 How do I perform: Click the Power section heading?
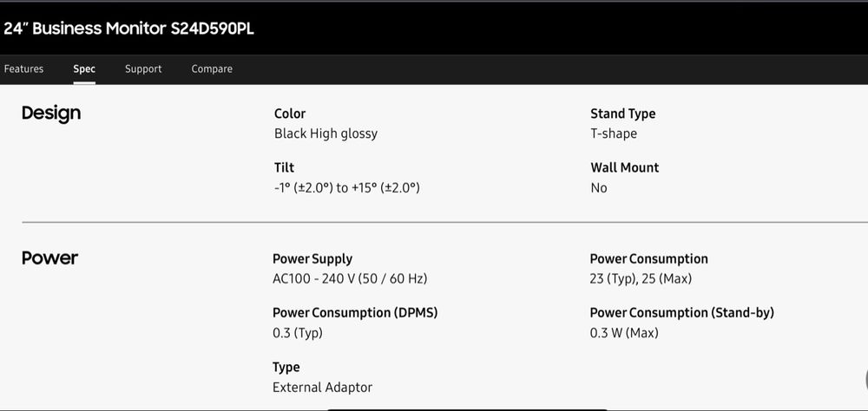coord(49,258)
